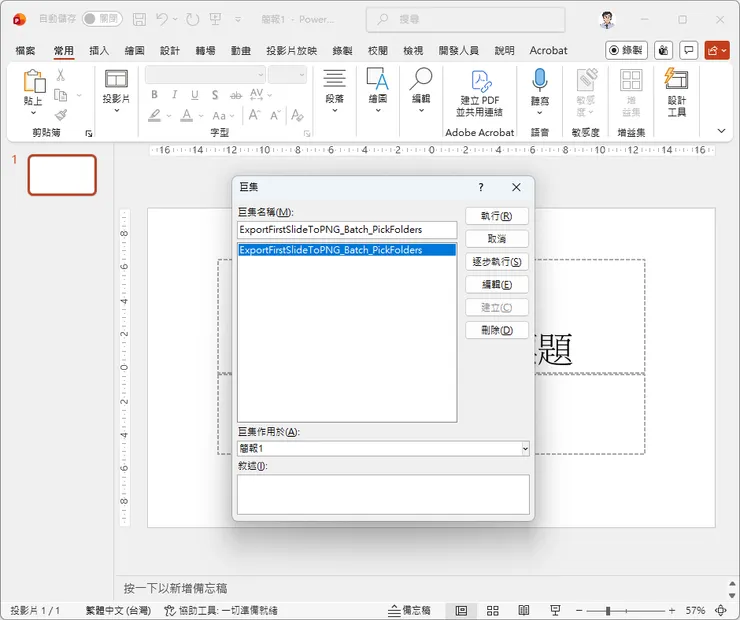
Task: Switch to Normal view in status bar
Action: tap(461, 611)
